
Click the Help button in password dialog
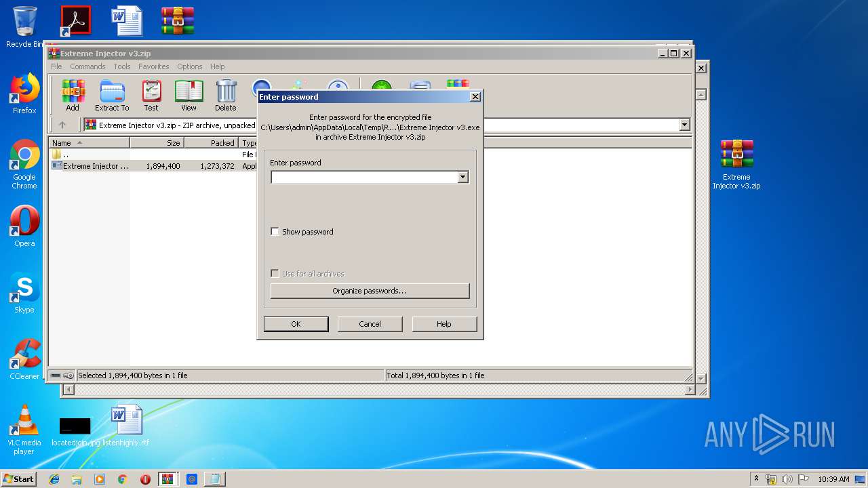(444, 324)
